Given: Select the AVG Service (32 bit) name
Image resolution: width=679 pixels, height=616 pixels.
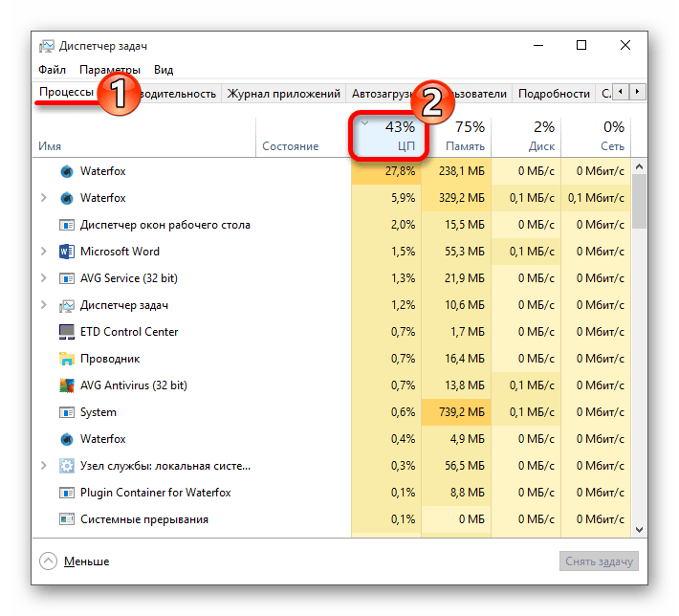Looking at the screenshot, I should coord(129,278).
